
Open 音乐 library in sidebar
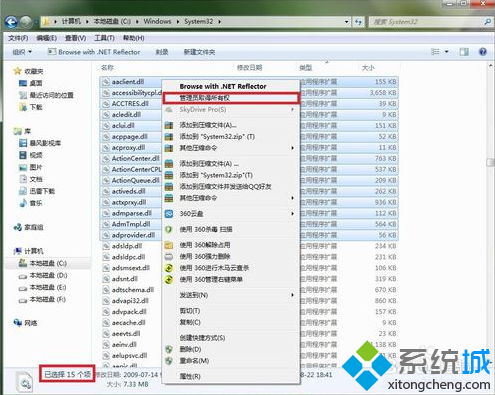pyautogui.click(x=31, y=203)
